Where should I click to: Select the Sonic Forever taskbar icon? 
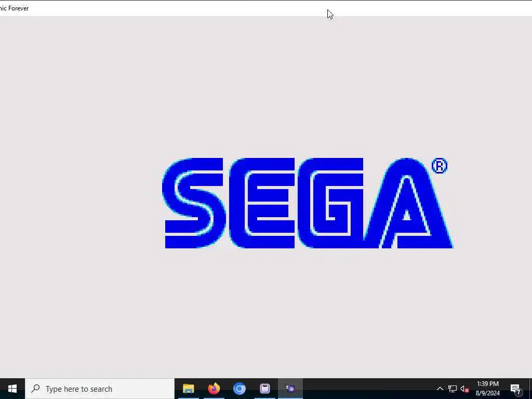(290, 389)
